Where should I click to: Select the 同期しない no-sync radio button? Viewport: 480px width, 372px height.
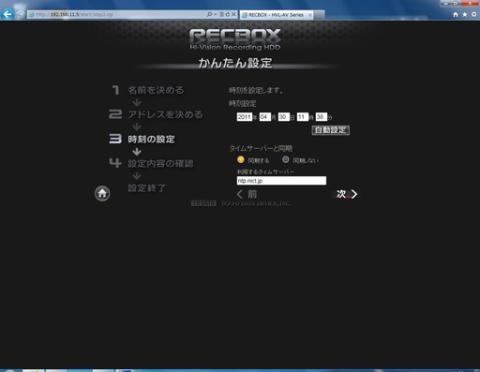[286, 160]
